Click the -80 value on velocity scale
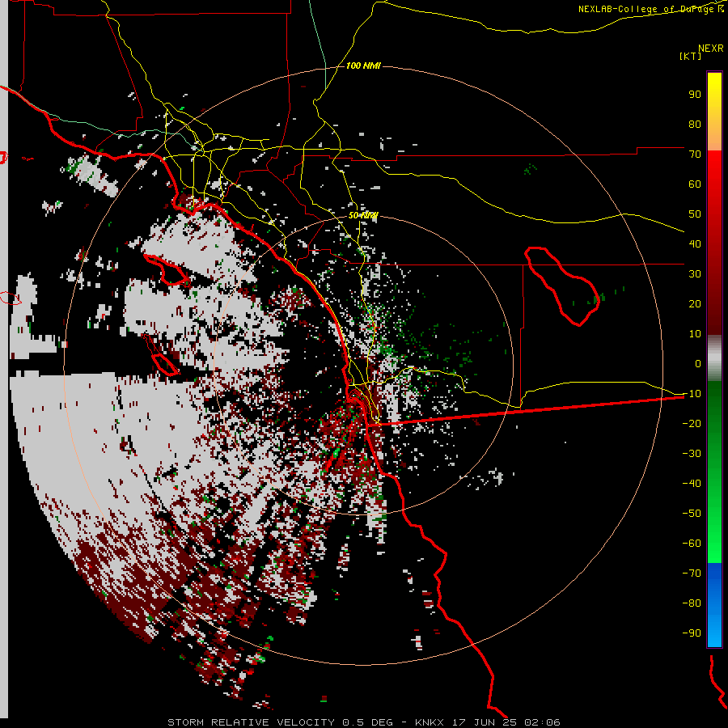 coord(692,603)
